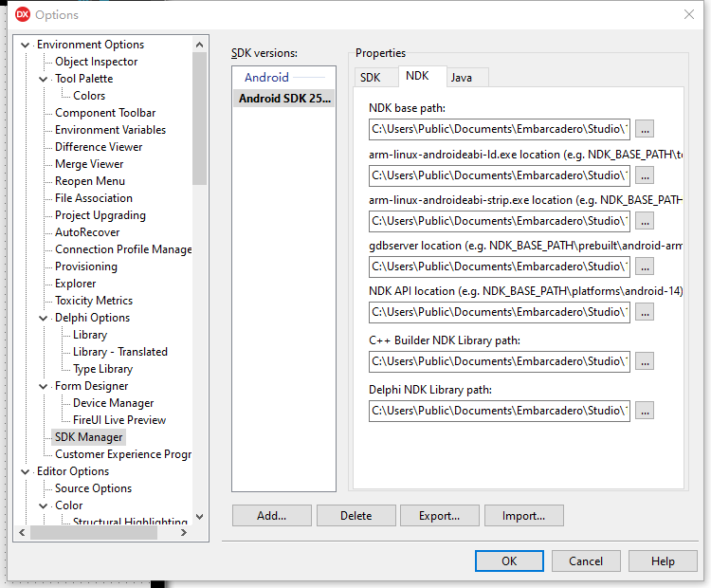Collapse the Environment Options node

tap(26, 45)
